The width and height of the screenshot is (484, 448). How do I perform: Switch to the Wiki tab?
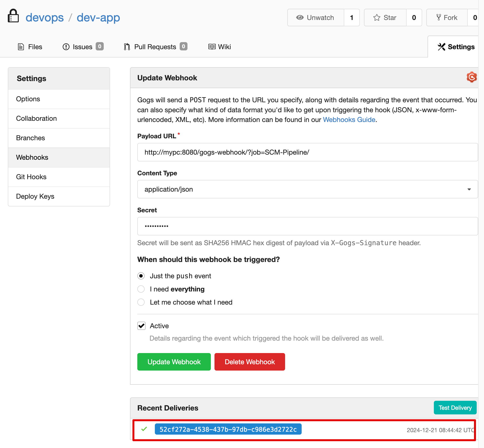220,47
